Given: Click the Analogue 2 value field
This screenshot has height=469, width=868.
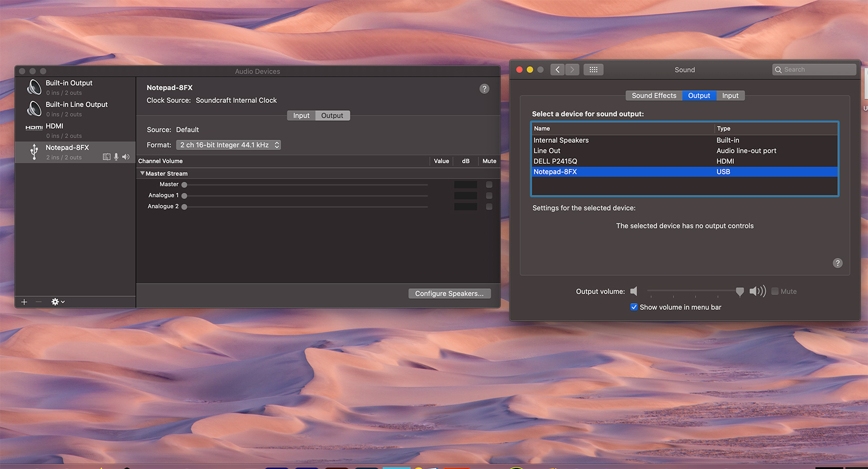Looking at the screenshot, I should pos(465,206).
